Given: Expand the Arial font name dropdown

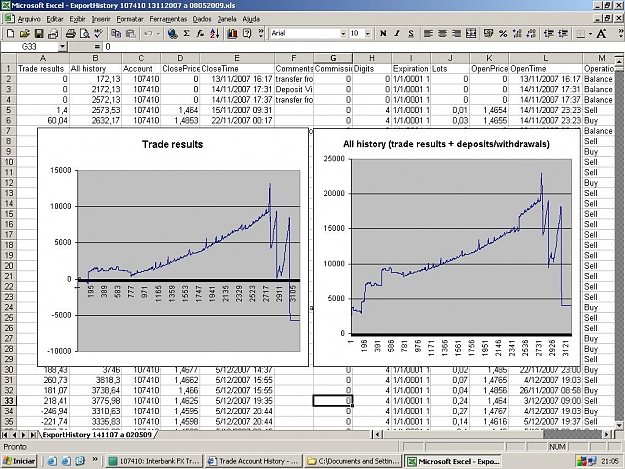Looking at the screenshot, I should pyautogui.click(x=343, y=34).
